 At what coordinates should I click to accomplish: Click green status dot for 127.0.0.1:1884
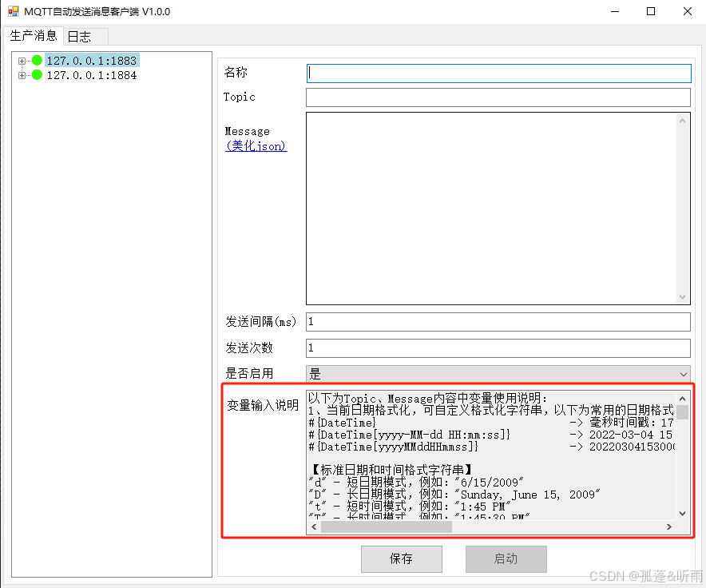37,75
